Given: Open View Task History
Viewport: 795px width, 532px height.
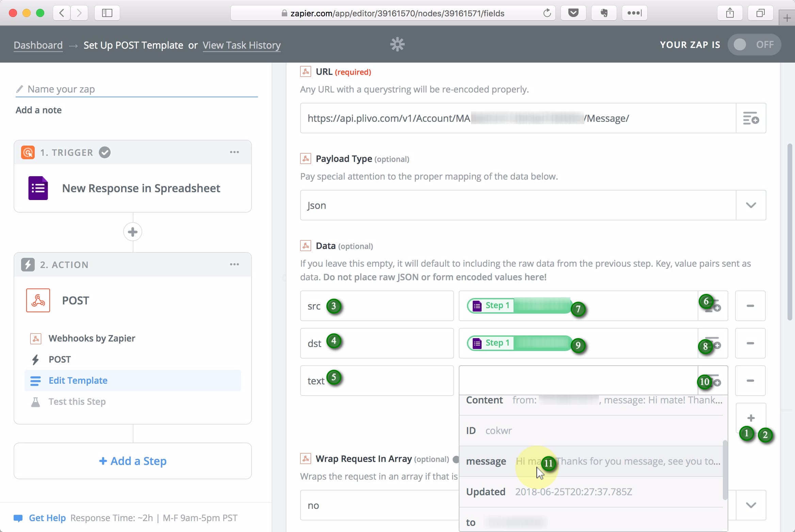Looking at the screenshot, I should pyautogui.click(x=242, y=45).
